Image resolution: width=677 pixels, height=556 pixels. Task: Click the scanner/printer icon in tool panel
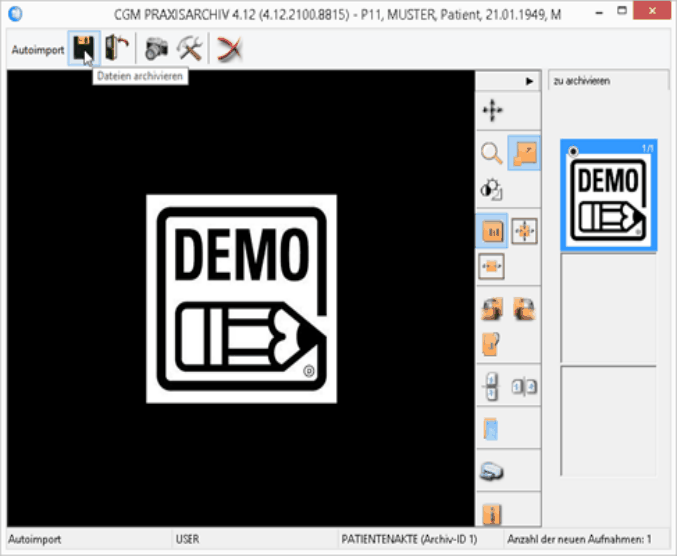492,471
